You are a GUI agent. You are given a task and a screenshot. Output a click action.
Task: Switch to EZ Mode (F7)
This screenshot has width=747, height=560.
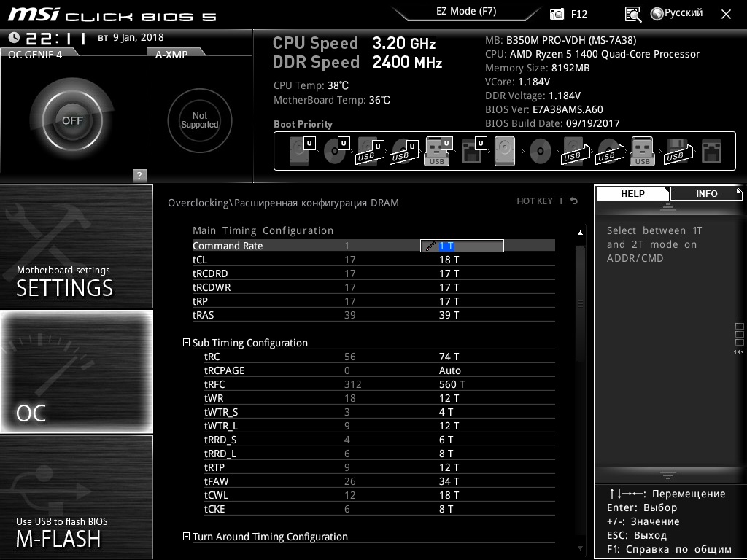click(466, 12)
